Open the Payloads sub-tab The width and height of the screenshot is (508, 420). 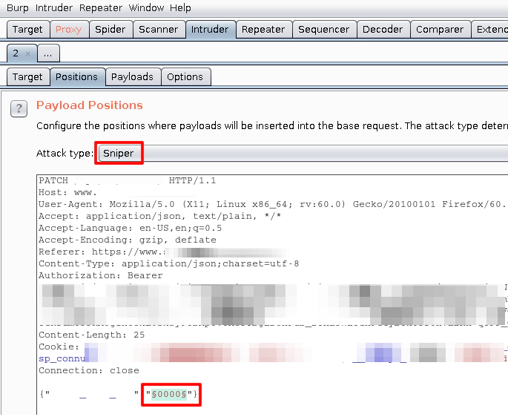(132, 76)
